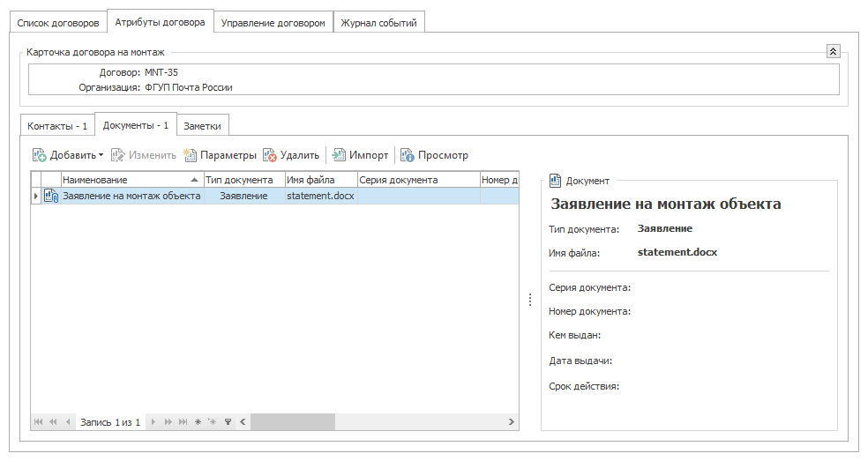The height and width of the screenshot is (461, 868).
Task: Go to previous page navigator button
Action: [53, 421]
